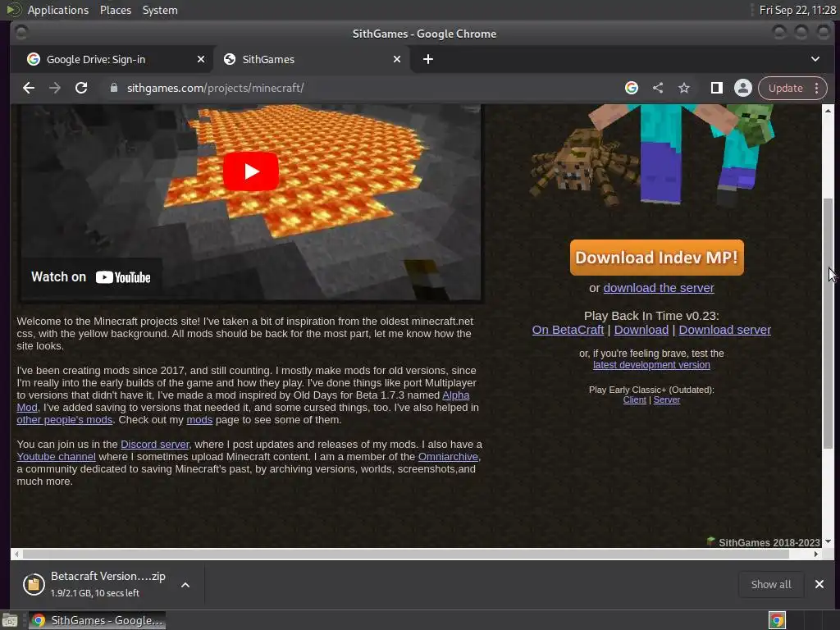Screen dimensions: 840x630
Task: Click page scroll down arrow
Action: point(829,541)
